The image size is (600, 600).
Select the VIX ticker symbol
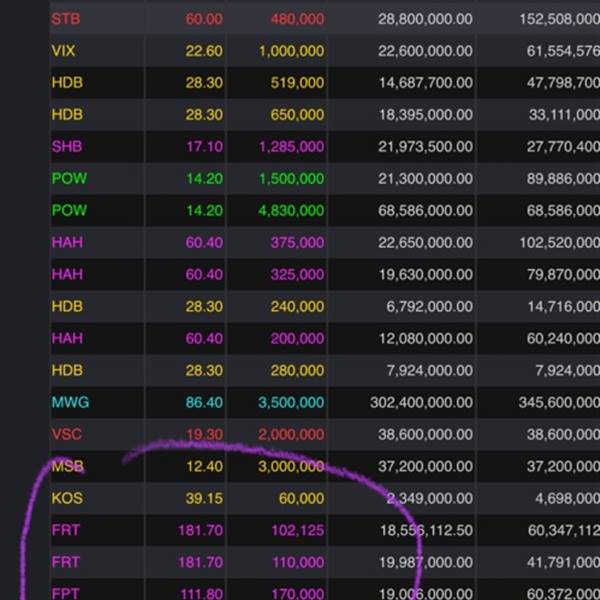tap(63, 51)
